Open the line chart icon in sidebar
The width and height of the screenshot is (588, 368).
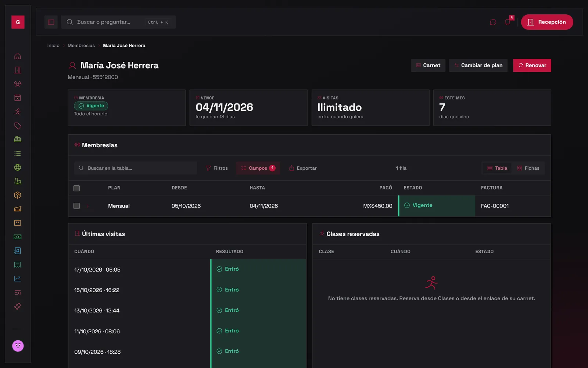click(18, 279)
